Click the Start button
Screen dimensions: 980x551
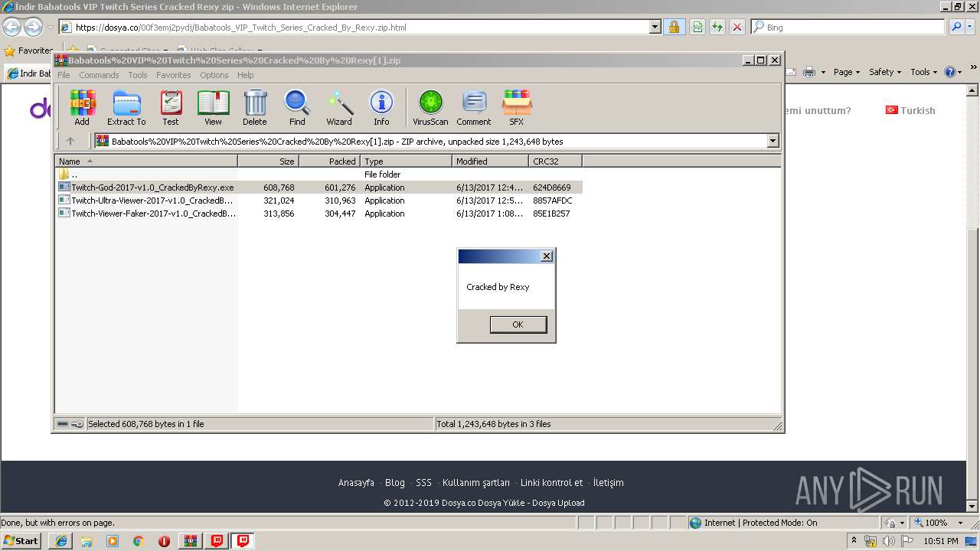tap(21, 541)
